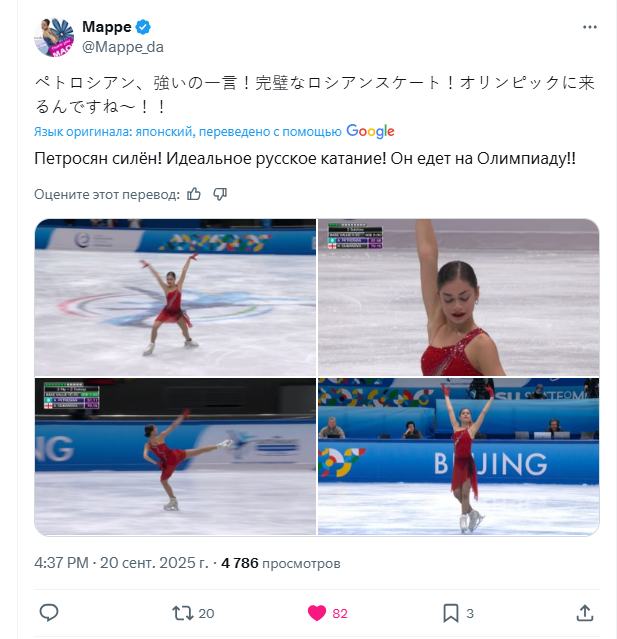Click the blue verified badge
Image resolution: width=617 pixels, height=639 pixels.
(x=143, y=27)
